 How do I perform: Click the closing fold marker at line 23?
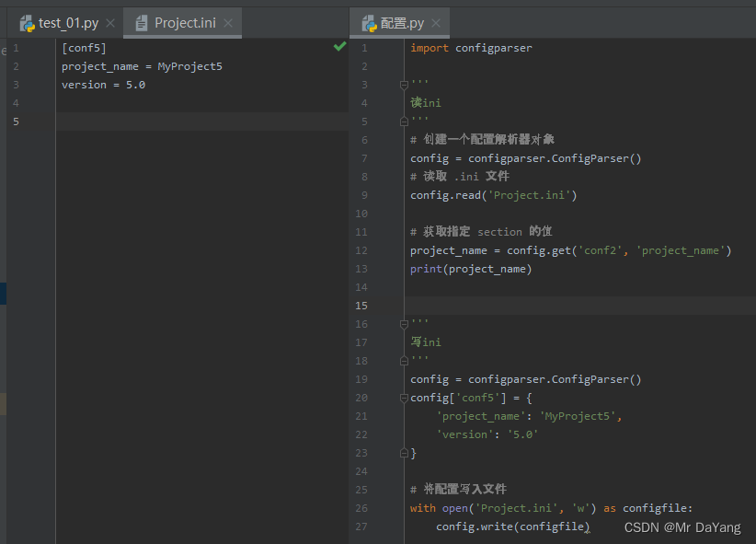pos(404,453)
